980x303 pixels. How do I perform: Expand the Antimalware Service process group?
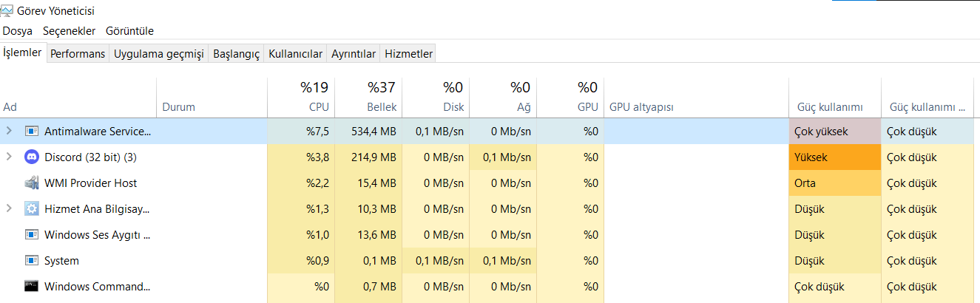tap(9, 132)
